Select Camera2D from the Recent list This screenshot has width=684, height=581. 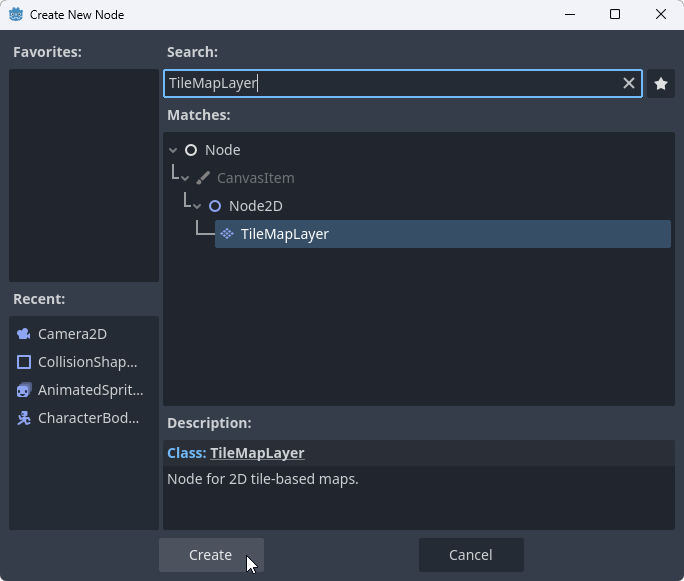click(72, 334)
